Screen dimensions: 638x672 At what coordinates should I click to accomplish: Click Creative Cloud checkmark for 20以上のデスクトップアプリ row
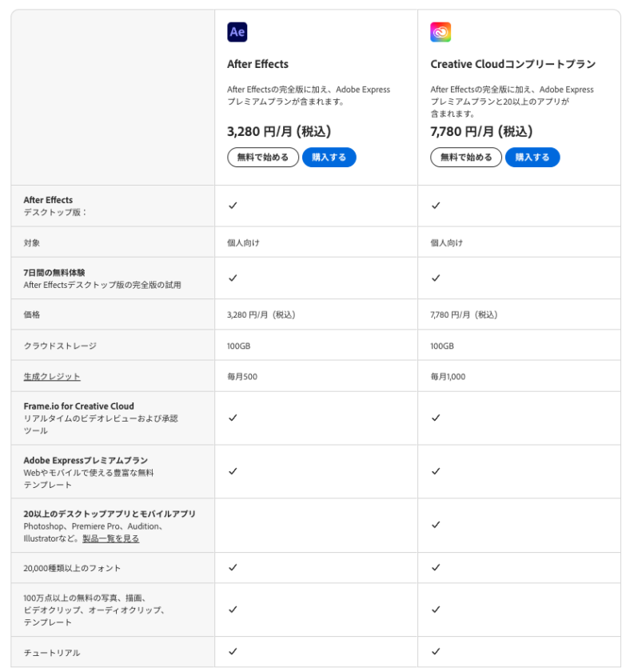(436, 525)
